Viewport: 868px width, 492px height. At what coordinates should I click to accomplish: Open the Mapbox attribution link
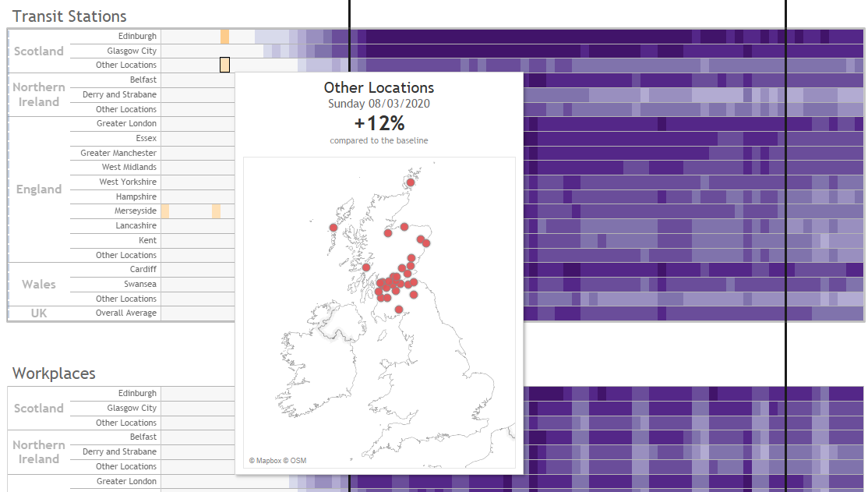coord(266,461)
